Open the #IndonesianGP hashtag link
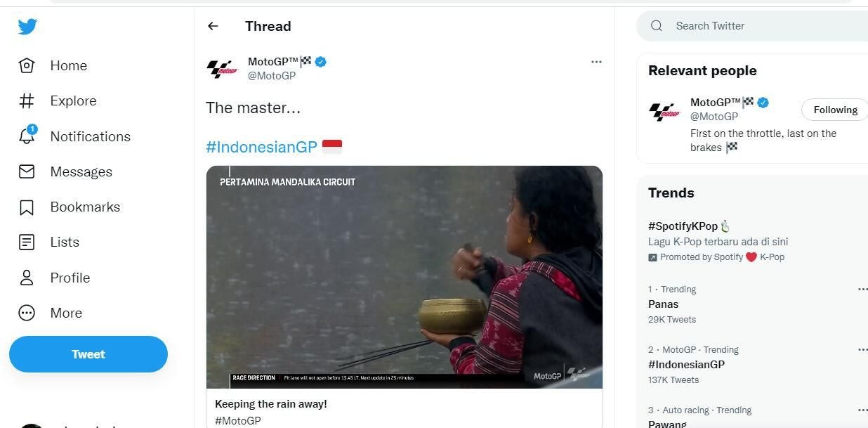The image size is (868, 428). [261, 146]
